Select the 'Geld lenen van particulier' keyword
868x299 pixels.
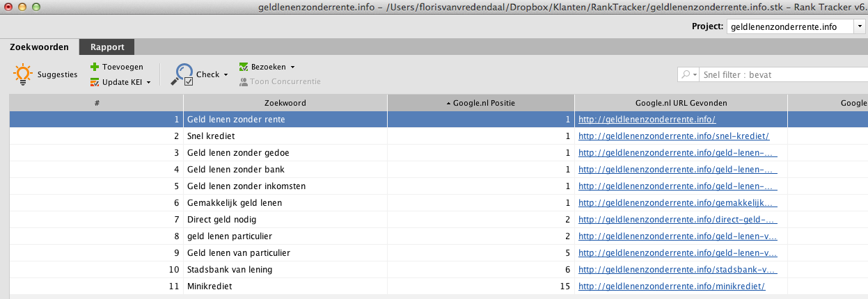pyautogui.click(x=239, y=253)
